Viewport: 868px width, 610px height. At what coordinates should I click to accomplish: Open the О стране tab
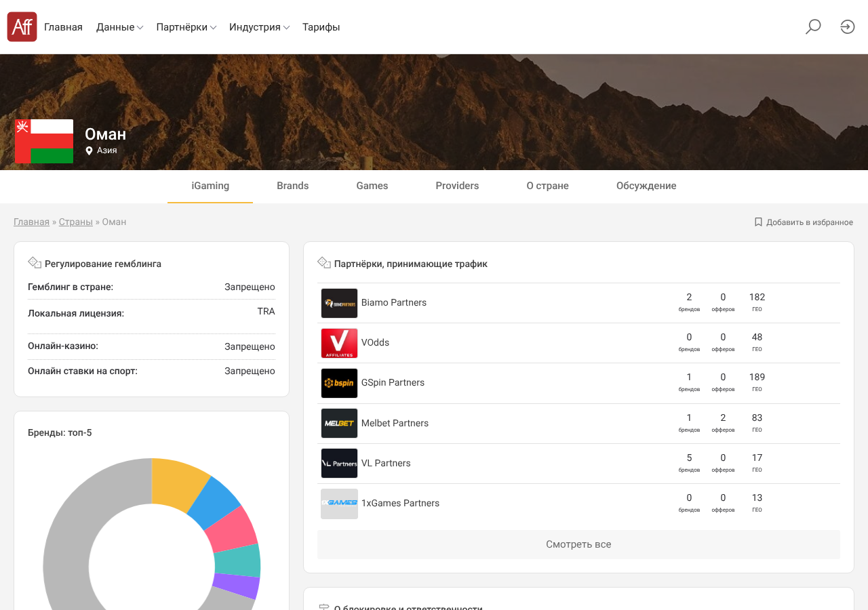coord(548,186)
